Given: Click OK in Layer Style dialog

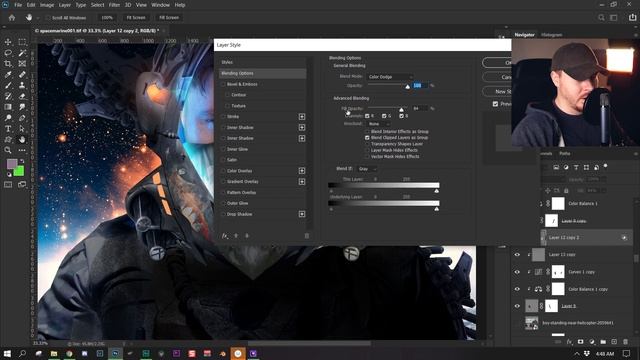Looking at the screenshot, I should tap(497, 63).
